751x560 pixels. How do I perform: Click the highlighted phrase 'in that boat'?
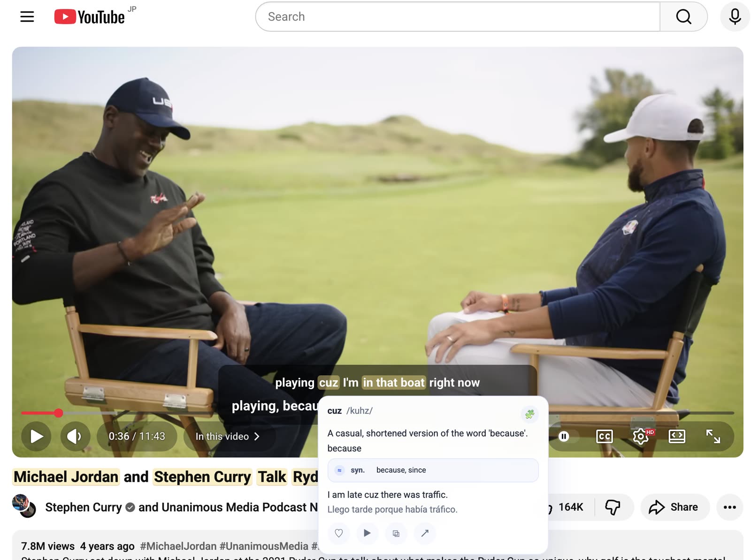(x=394, y=383)
